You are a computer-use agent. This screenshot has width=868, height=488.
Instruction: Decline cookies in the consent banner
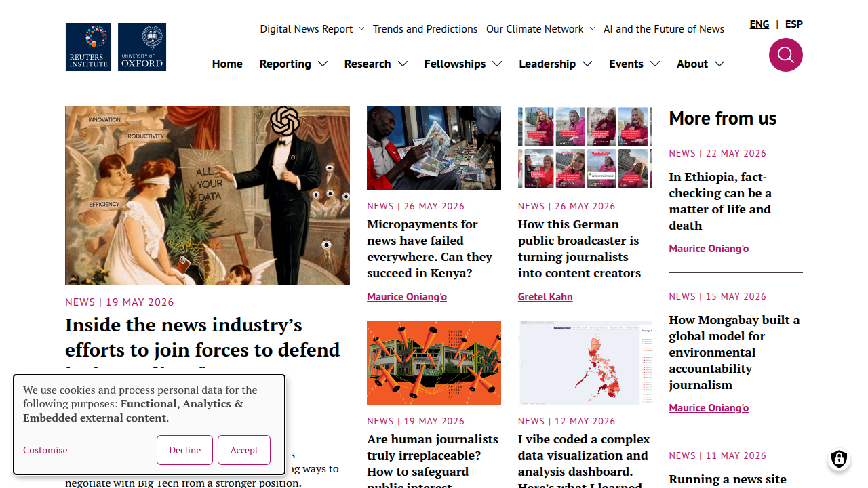(x=184, y=450)
